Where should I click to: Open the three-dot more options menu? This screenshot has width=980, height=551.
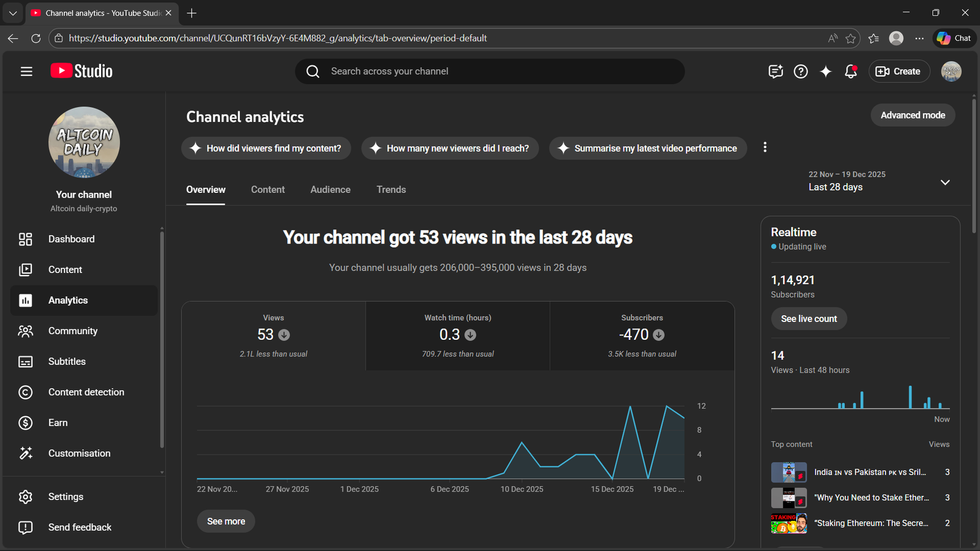tap(765, 148)
